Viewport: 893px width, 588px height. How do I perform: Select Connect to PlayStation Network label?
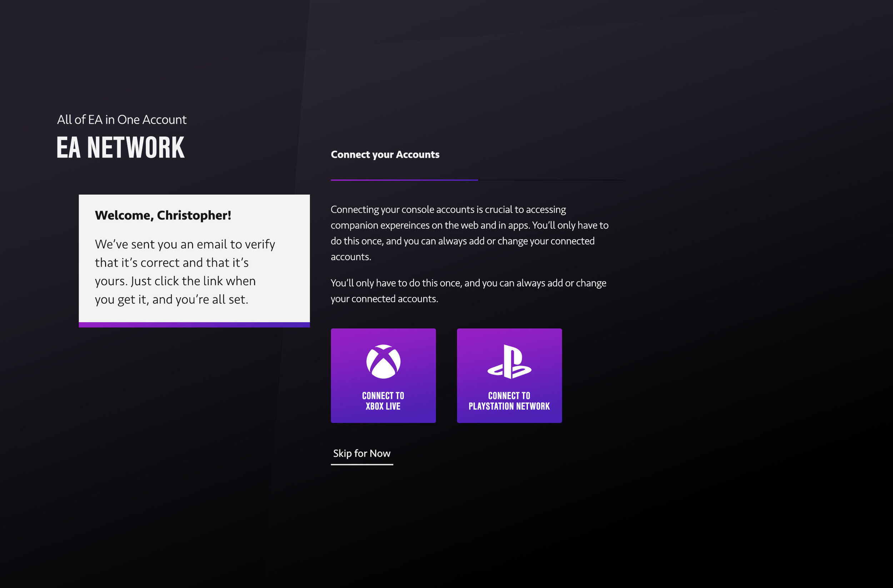tap(509, 401)
